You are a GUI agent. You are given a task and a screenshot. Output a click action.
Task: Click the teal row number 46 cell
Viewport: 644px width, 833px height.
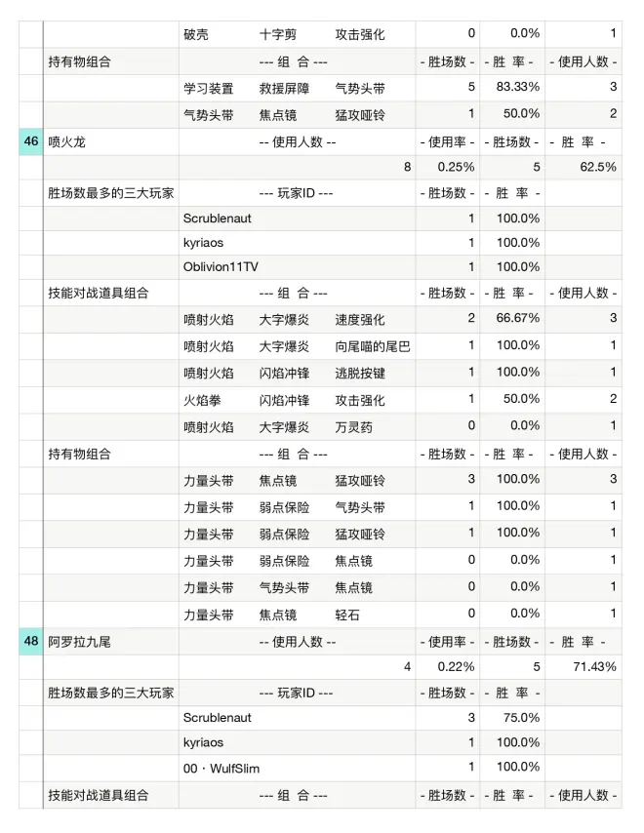coord(30,141)
